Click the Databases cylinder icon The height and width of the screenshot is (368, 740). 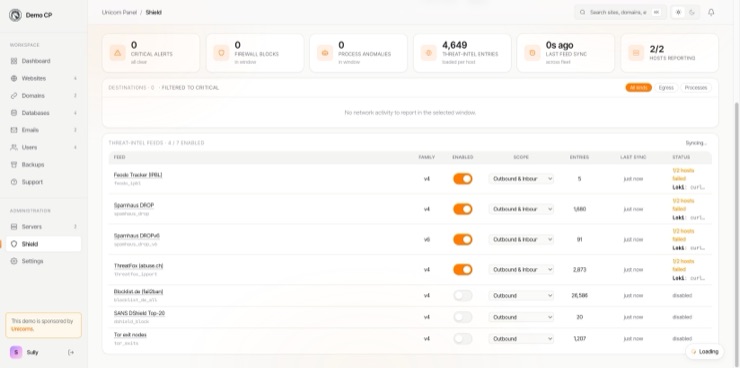pos(14,113)
